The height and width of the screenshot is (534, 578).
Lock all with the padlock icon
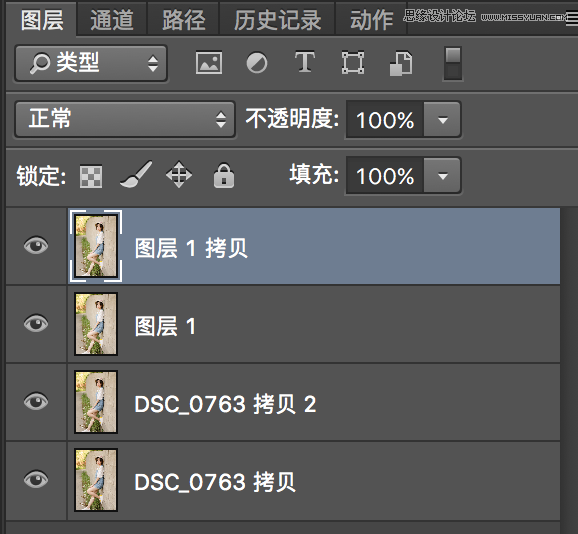pos(224,175)
